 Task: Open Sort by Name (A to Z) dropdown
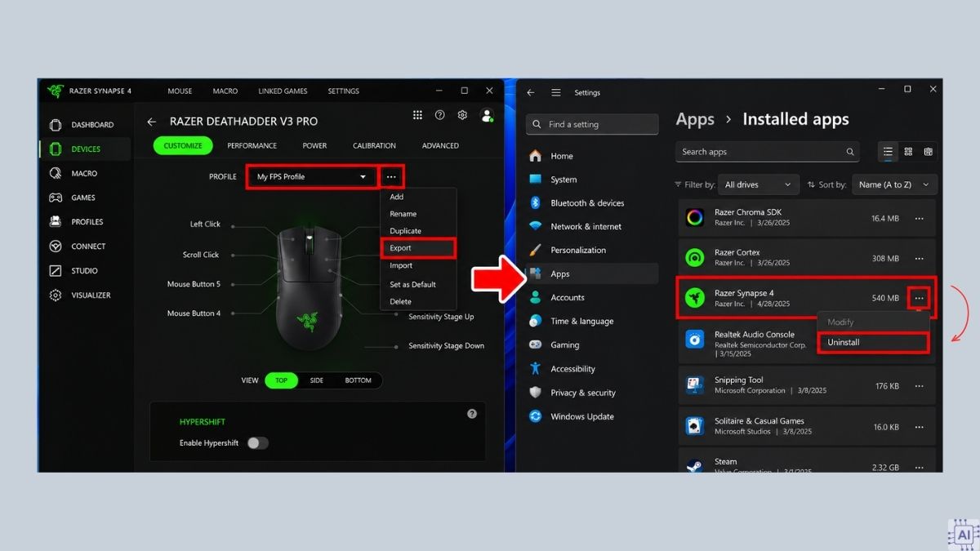click(x=894, y=184)
